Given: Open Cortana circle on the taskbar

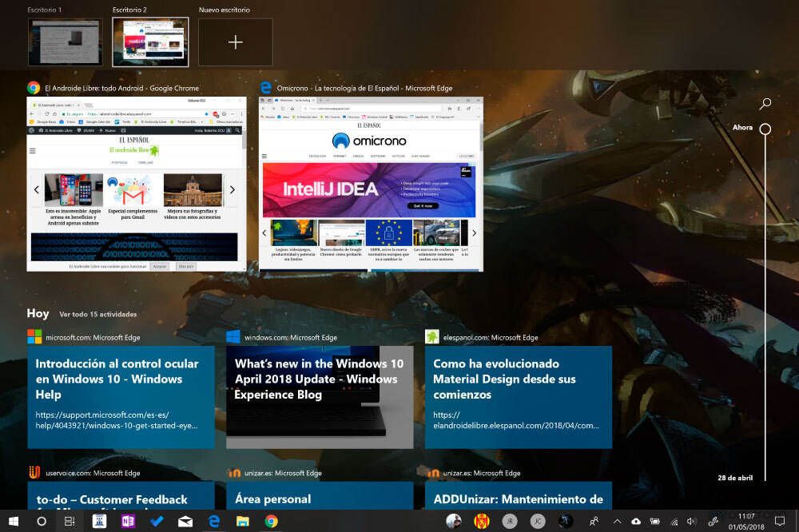Looking at the screenshot, I should 42,521.
